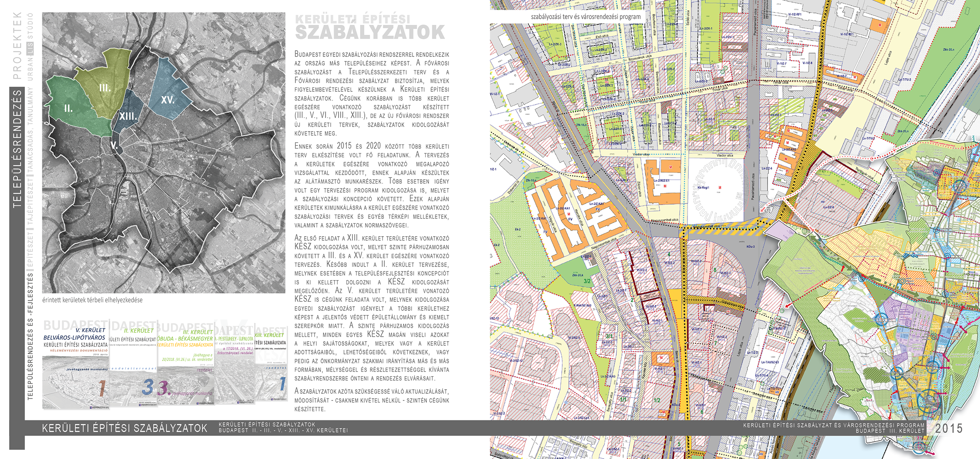Click the 'Pacsirtamező utca' street label beside the amphitheatre
Image resolution: width=980 pixels, height=459 pixels.
(753, 187)
